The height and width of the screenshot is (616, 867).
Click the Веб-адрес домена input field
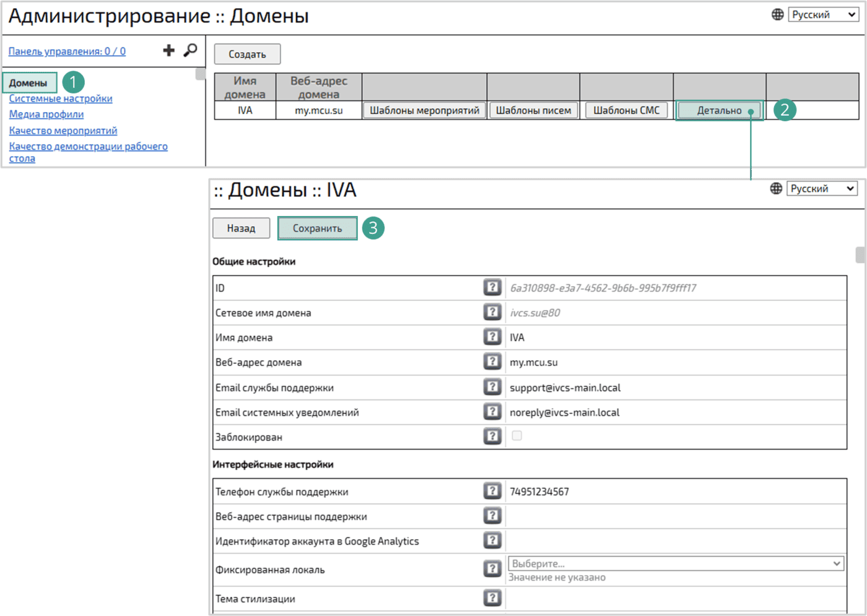tap(675, 362)
